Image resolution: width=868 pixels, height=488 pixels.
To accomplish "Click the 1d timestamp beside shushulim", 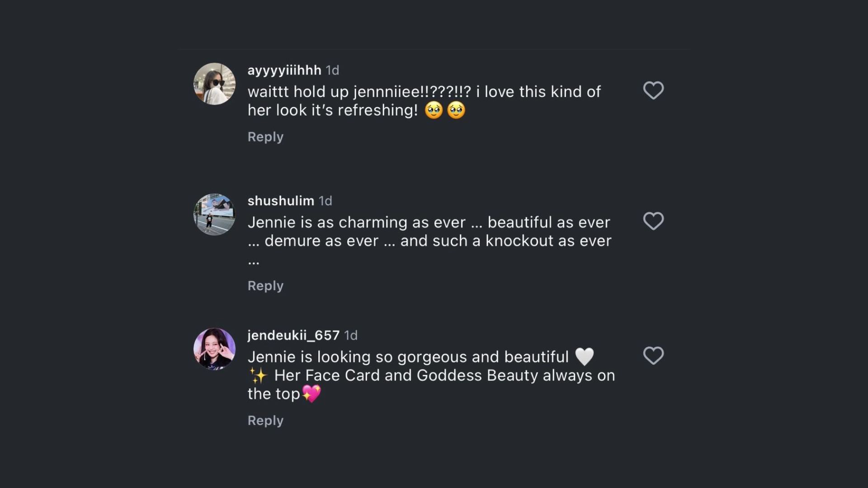I will click(325, 201).
